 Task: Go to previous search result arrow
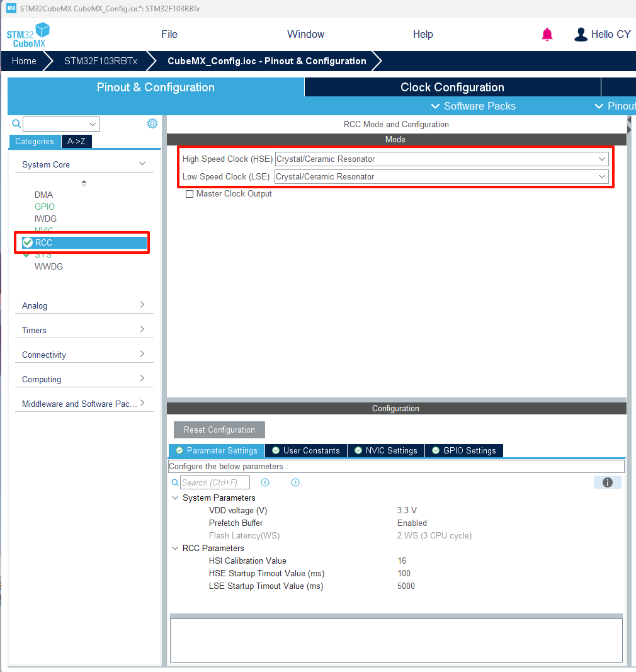pos(265,482)
